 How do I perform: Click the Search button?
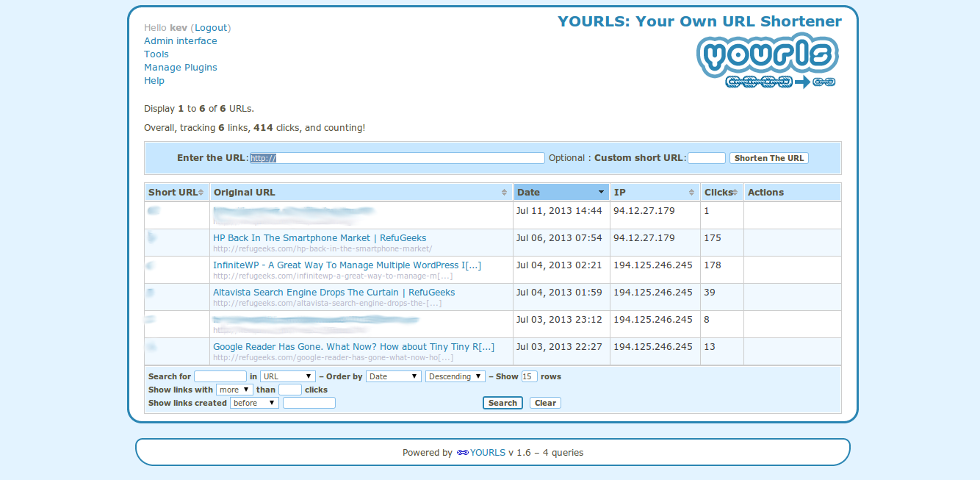tap(502, 403)
